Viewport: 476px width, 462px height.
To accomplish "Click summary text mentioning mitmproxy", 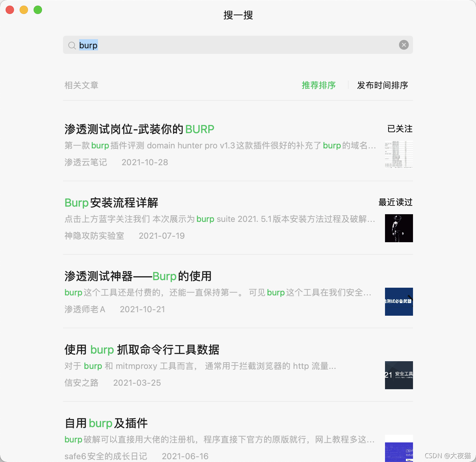I will (200, 366).
